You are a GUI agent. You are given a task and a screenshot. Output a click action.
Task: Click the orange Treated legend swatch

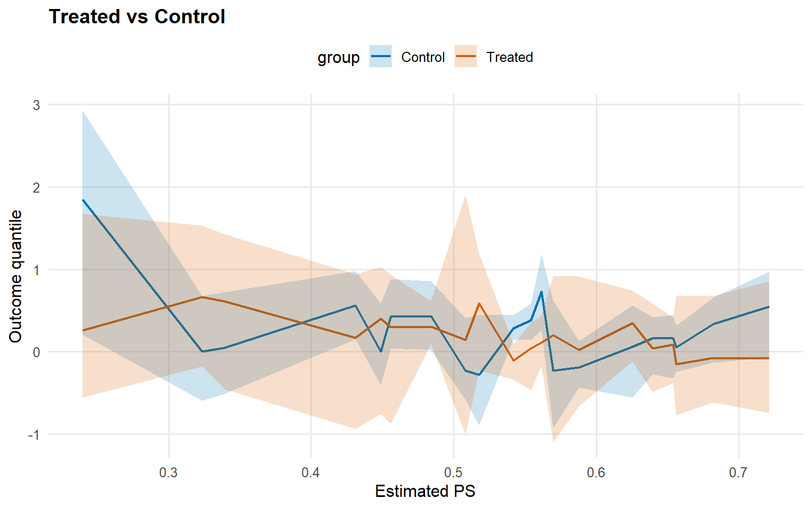[466, 57]
